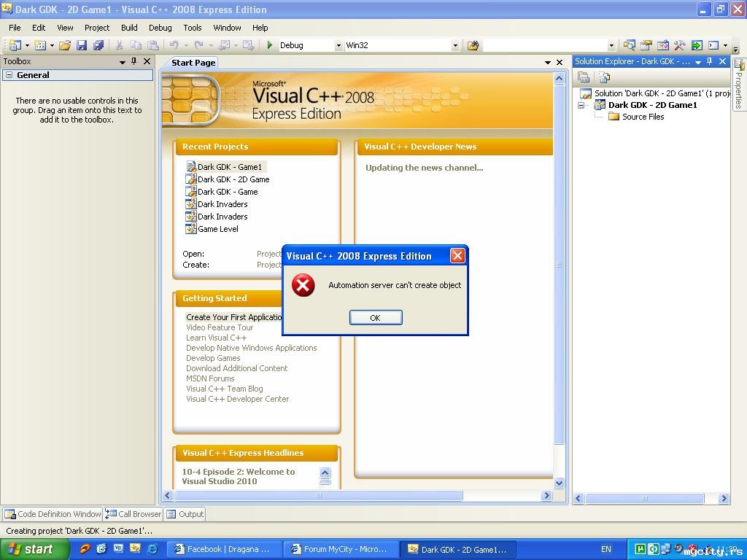747x560 pixels.
Task: Open the Win32 platform dropdown
Action: 455,46
